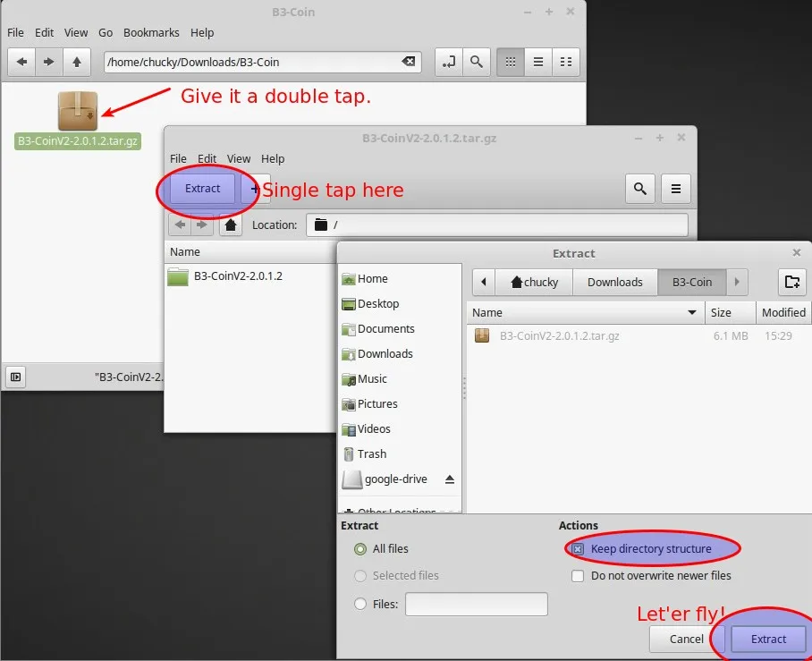The height and width of the screenshot is (661, 812).
Task: Create new folder in Extract dialog
Action: tap(792, 282)
